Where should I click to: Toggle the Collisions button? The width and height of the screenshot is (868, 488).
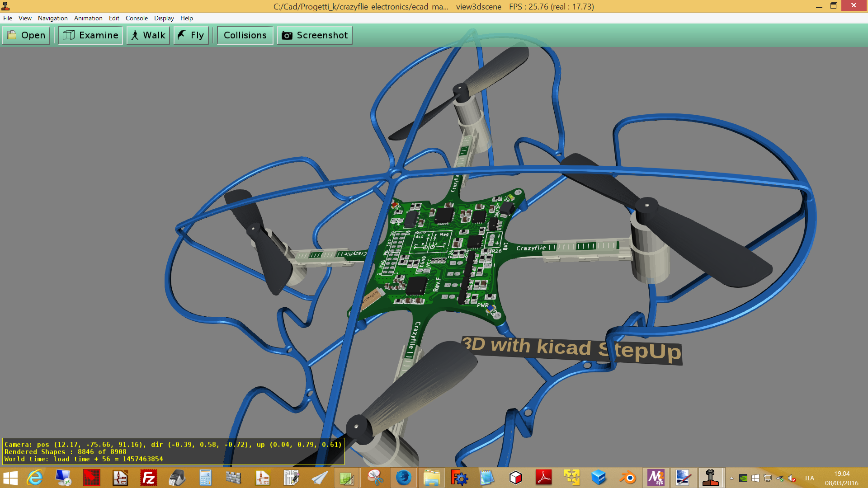coord(245,35)
